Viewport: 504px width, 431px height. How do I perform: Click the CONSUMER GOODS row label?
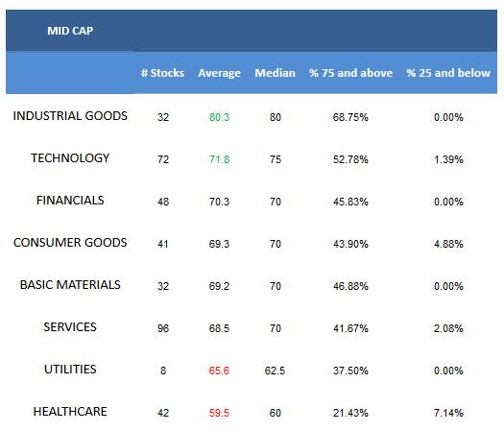pyautogui.click(x=70, y=243)
